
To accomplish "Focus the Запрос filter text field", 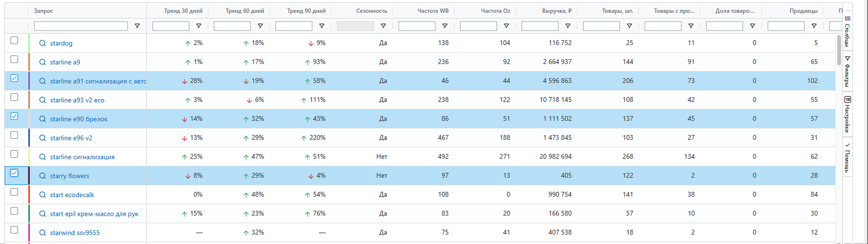I will coord(81,26).
